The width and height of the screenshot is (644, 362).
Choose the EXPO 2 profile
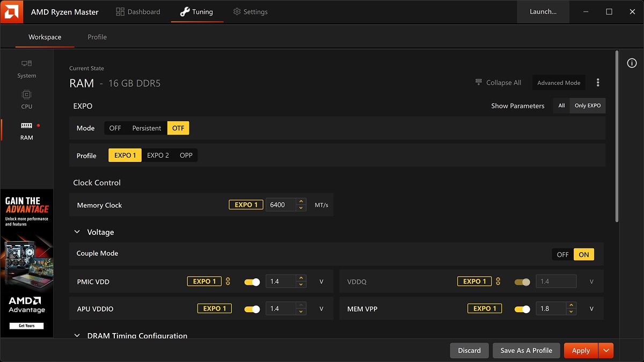click(x=158, y=156)
